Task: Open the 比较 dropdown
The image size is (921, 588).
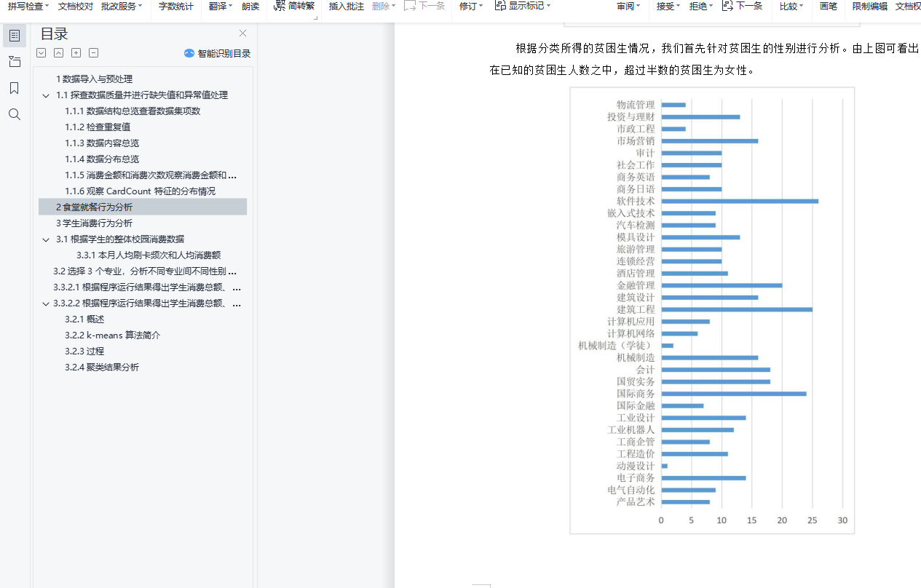Action: click(x=791, y=6)
